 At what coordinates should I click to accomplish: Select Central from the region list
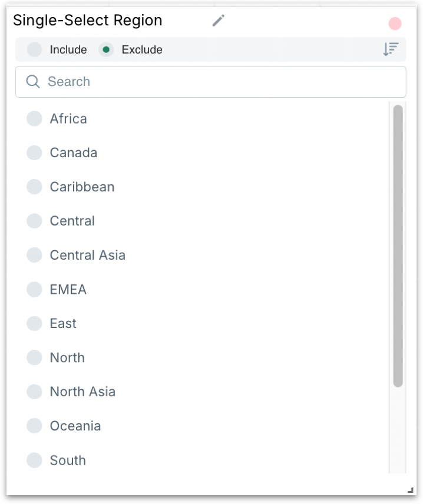pyautogui.click(x=35, y=221)
